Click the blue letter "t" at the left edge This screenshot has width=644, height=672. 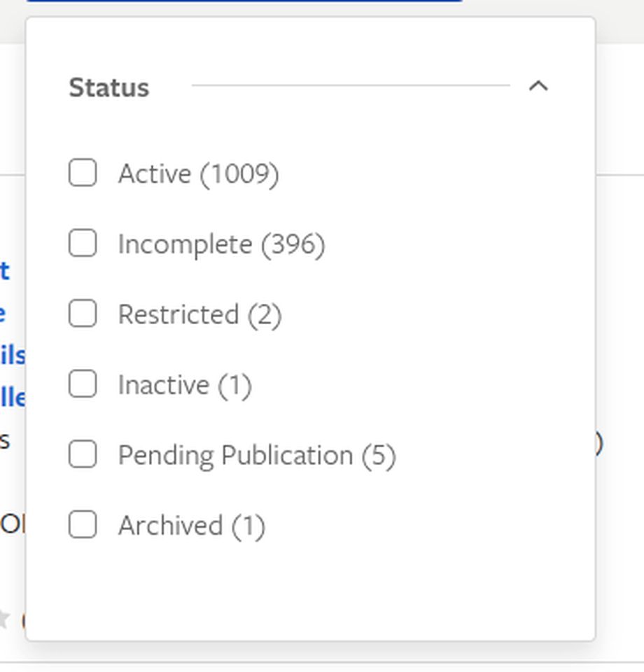(x=4, y=270)
